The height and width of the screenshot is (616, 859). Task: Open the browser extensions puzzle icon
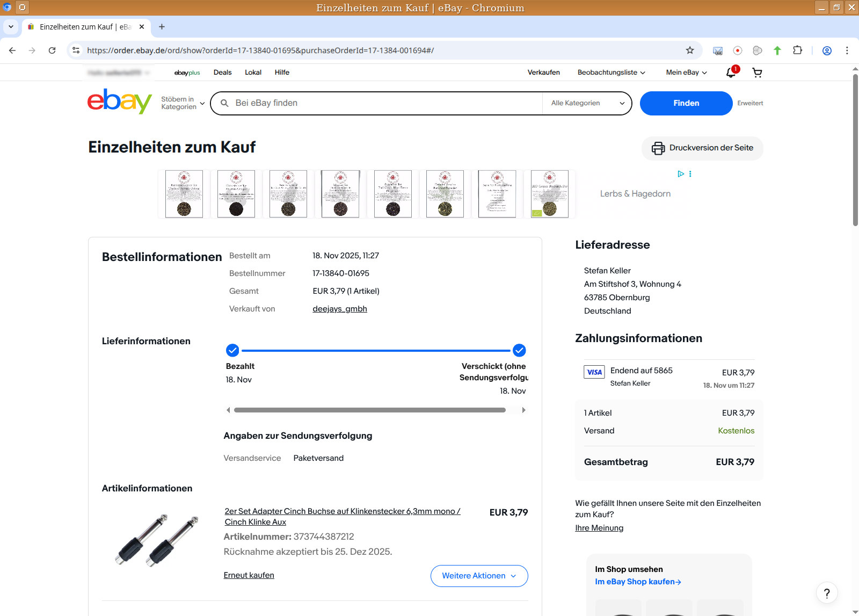point(797,50)
